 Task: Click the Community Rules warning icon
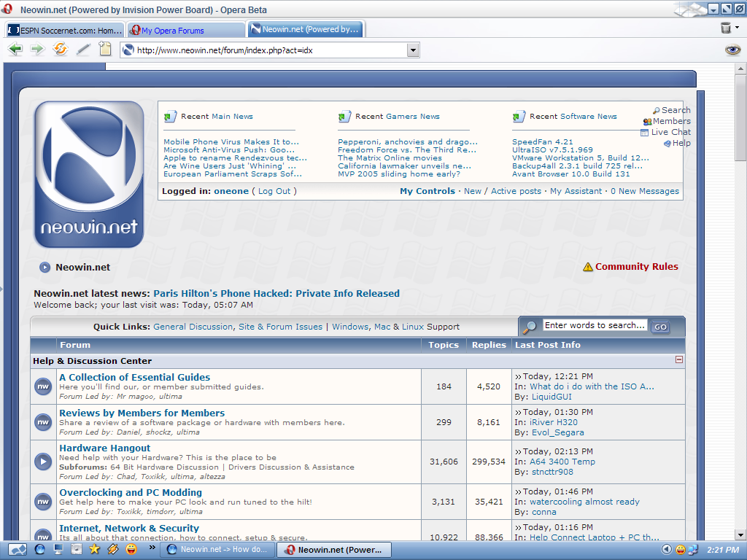pyautogui.click(x=588, y=267)
